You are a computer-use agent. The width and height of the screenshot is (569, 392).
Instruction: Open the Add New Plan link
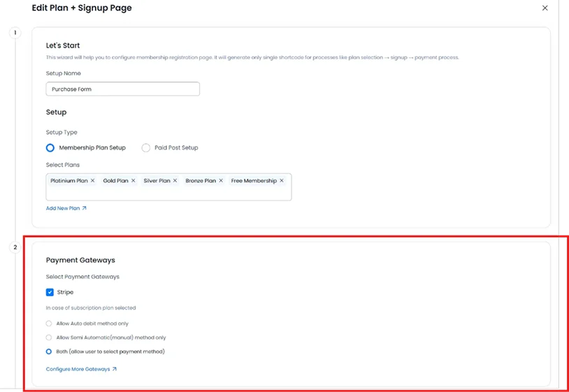tap(66, 208)
